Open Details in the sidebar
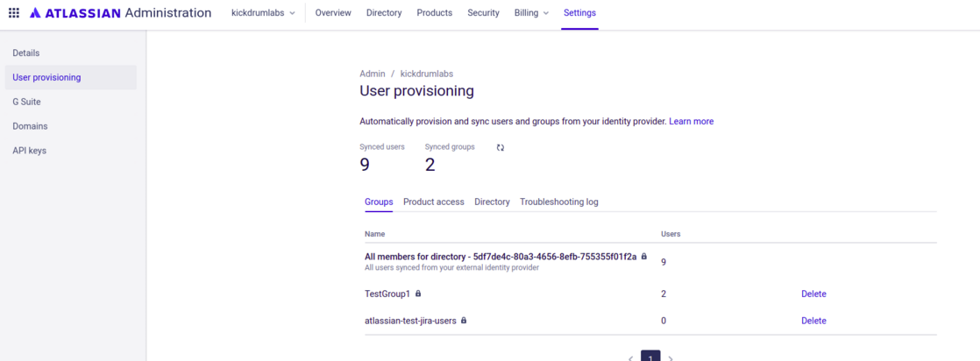The image size is (980, 361). coord(71,53)
